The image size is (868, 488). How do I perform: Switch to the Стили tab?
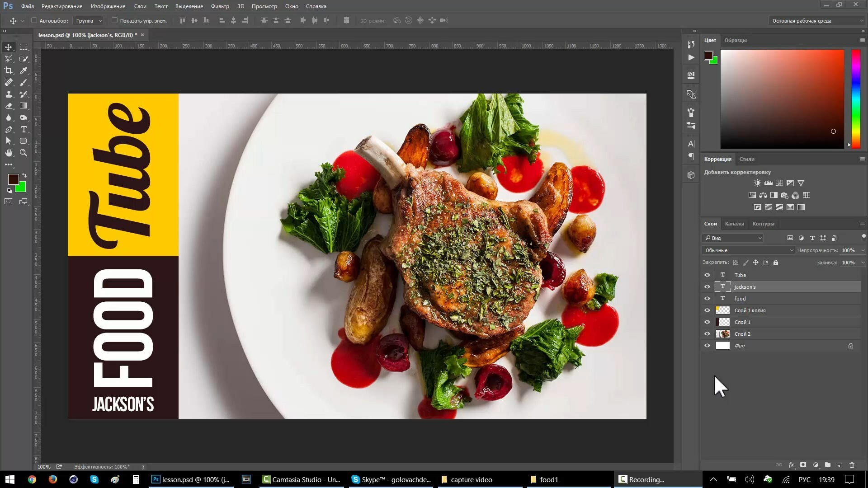747,159
